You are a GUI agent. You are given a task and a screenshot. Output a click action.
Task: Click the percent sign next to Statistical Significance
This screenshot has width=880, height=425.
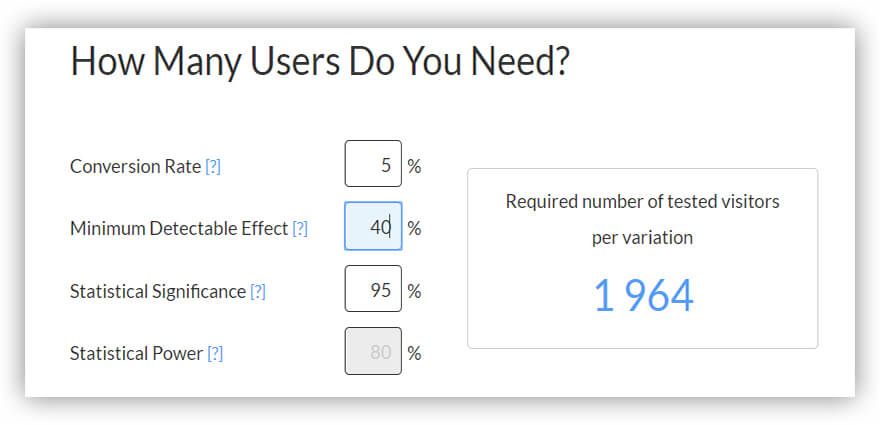pyautogui.click(x=414, y=292)
